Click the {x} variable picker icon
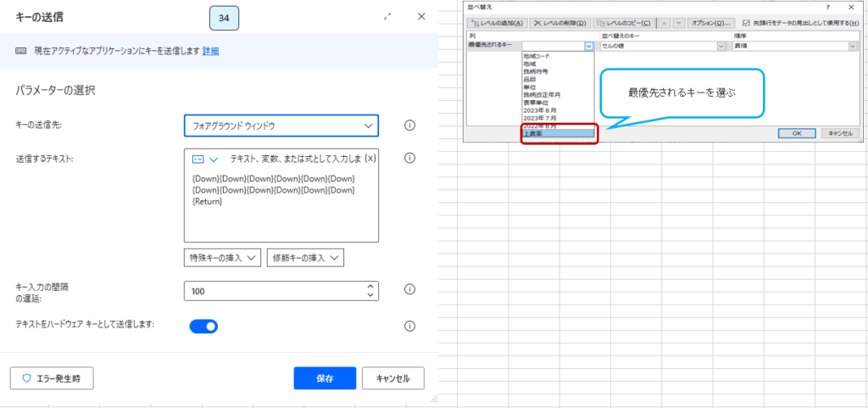The height and width of the screenshot is (408, 868). click(370, 159)
